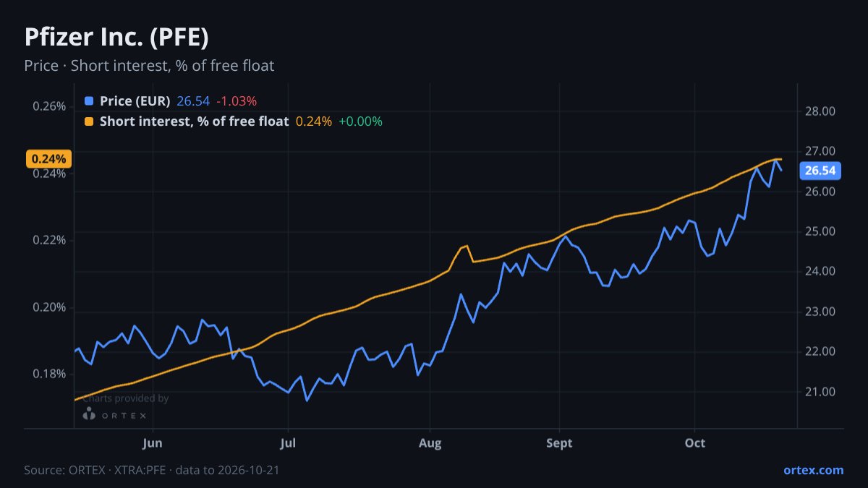The width and height of the screenshot is (868, 488).
Task: Click the Jul label on the time axis
Action: (288, 442)
